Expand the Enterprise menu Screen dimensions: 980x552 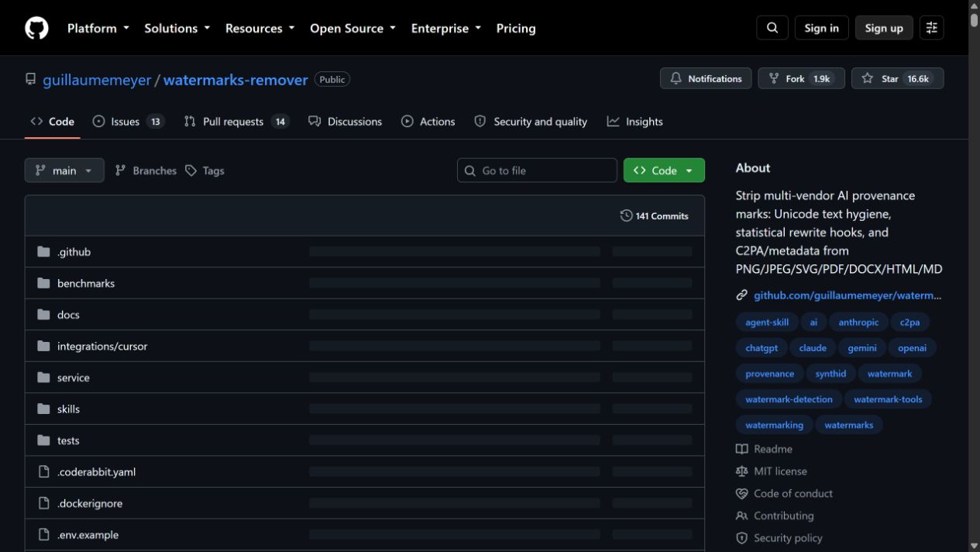tap(446, 28)
